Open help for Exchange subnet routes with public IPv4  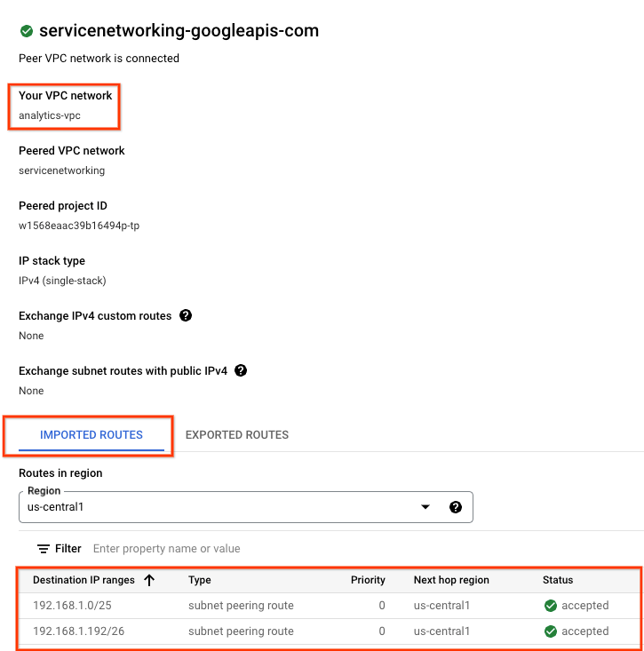(x=240, y=371)
